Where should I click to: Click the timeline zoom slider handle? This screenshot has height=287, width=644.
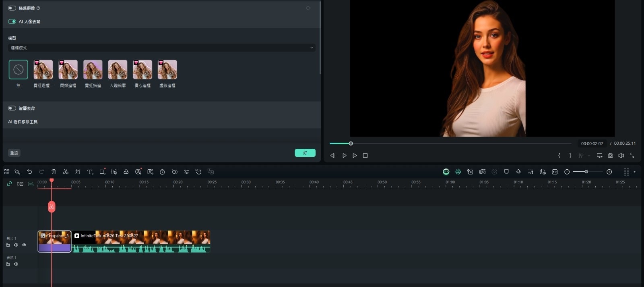(x=586, y=172)
